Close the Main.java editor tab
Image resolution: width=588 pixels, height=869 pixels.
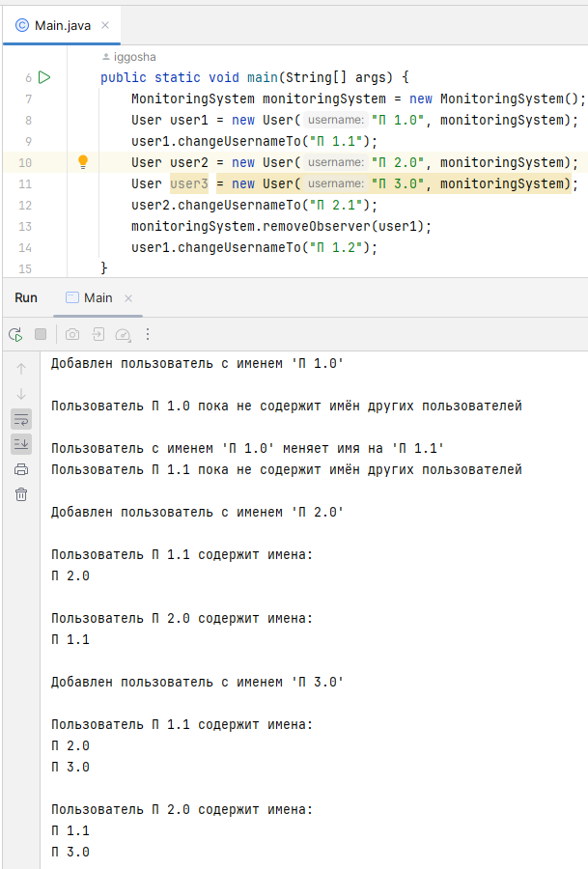pos(105,25)
